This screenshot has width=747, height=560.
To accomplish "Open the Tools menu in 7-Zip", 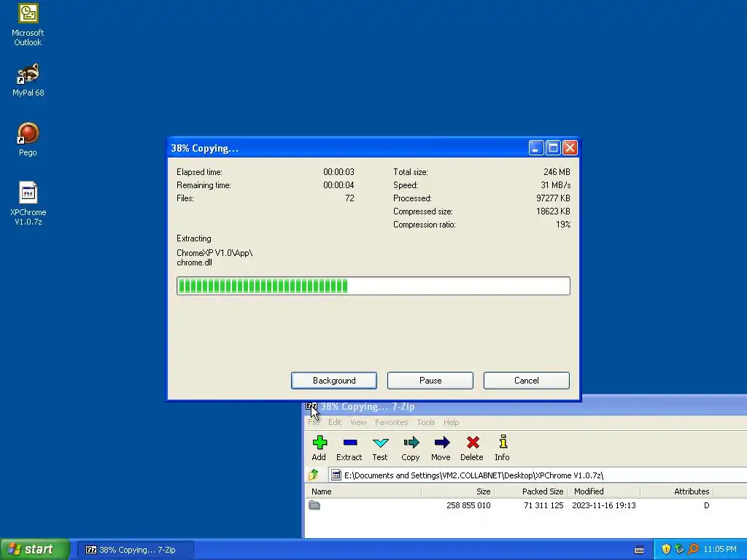I will [426, 422].
